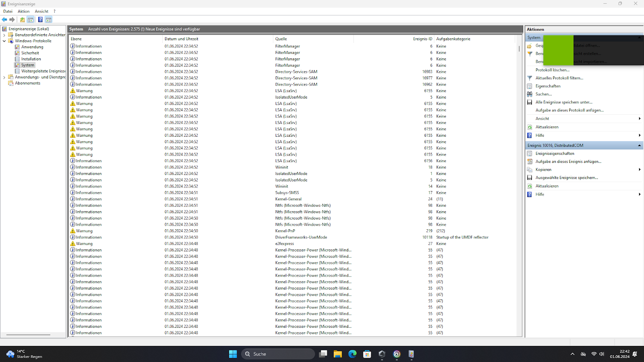Toggle the console tree pane toolbar icon
This screenshot has height=362, width=644.
[x=31, y=20]
